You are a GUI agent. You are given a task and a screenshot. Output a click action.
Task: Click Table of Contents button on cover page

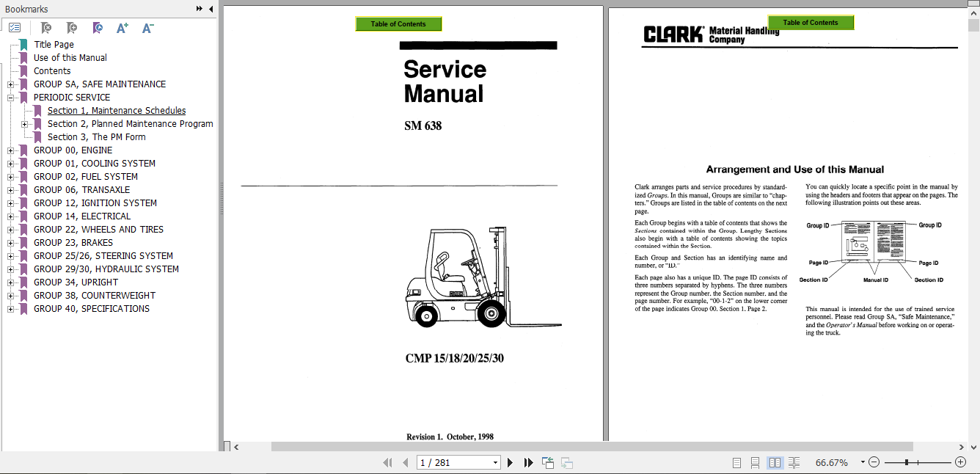(398, 24)
